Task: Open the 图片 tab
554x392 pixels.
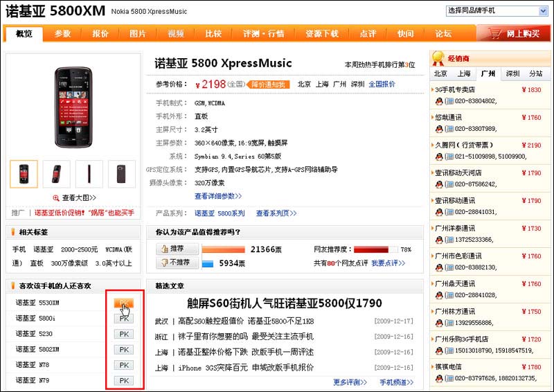Action: pos(137,33)
